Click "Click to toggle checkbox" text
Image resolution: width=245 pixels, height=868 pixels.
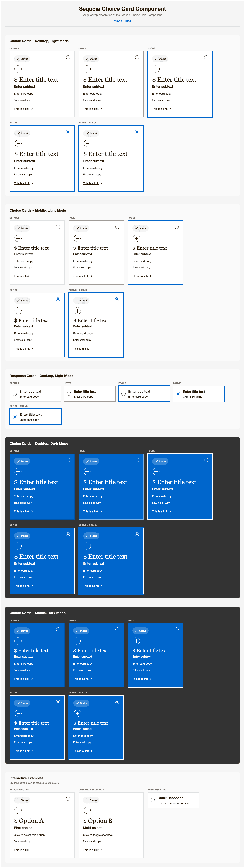tap(98, 835)
